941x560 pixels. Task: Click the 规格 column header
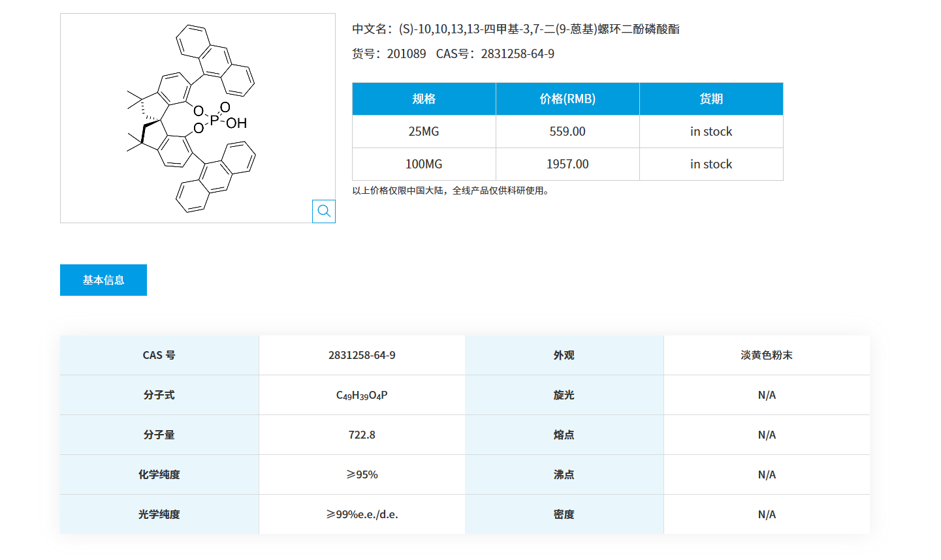pyautogui.click(x=423, y=99)
